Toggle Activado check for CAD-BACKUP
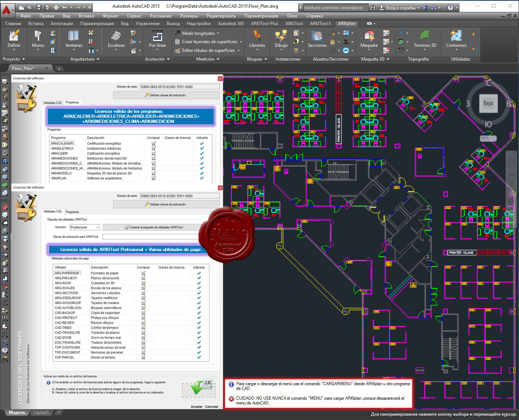This screenshot has height=420, width=519. pos(199,313)
